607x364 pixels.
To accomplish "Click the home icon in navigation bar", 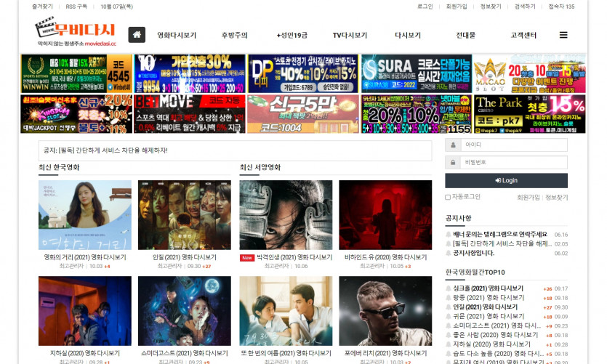I will (137, 35).
